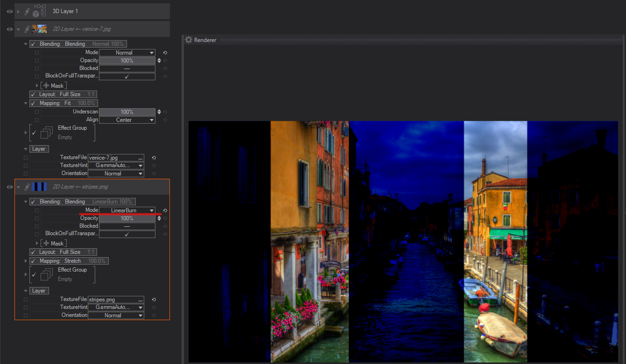Hide the 3D Layer 1 with eye icon
The height and width of the screenshot is (364, 626).
tap(9, 11)
